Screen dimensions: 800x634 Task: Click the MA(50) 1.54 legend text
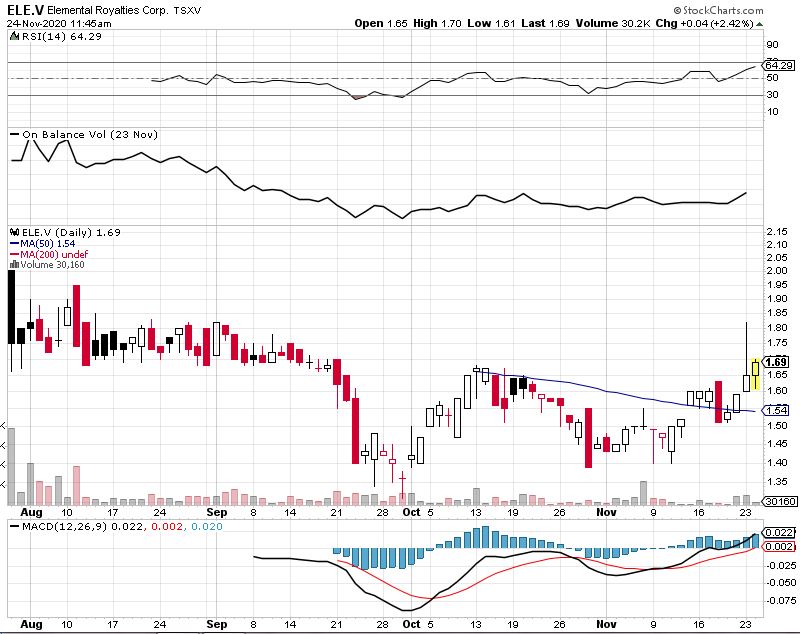(47, 244)
